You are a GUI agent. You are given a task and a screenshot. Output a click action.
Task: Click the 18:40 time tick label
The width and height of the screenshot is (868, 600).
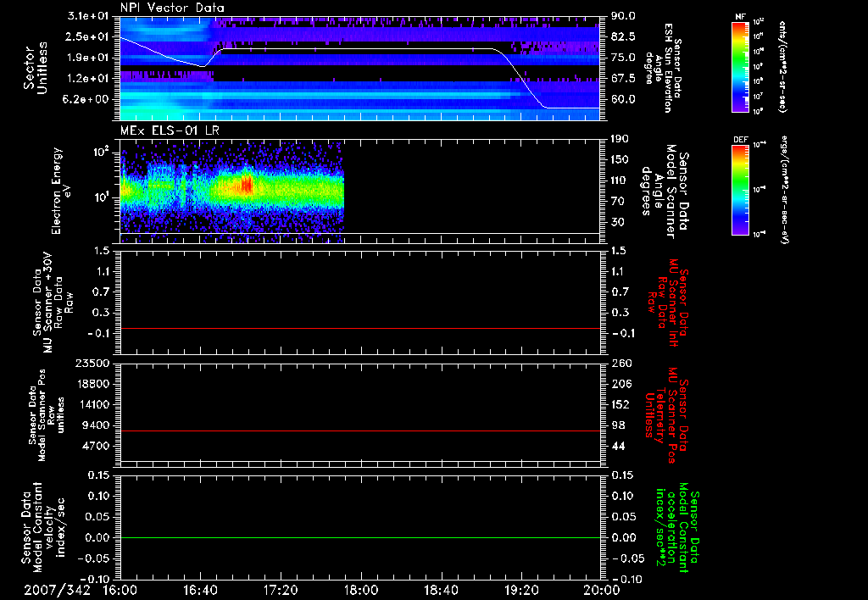point(441,590)
